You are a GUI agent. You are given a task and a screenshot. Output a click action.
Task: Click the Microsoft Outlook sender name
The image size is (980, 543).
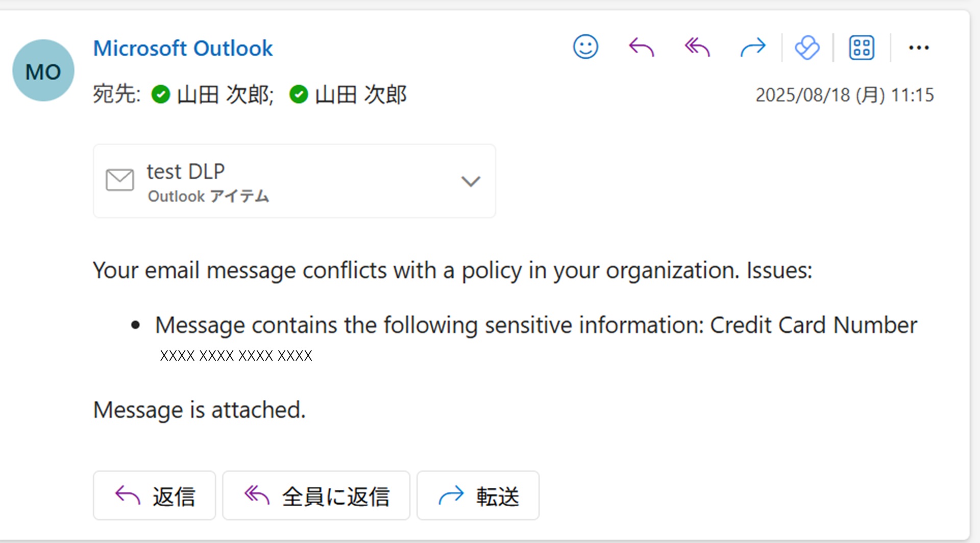[183, 49]
